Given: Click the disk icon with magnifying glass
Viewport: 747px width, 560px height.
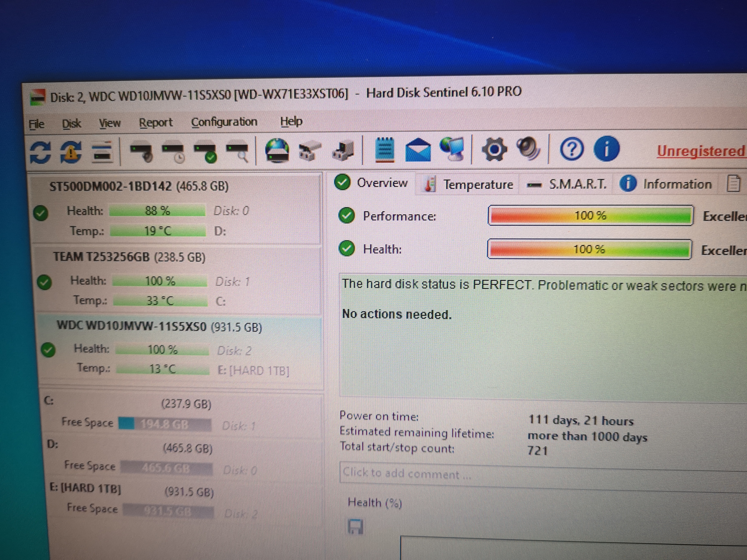Looking at the screenshot, I should (x=237, y=152).
